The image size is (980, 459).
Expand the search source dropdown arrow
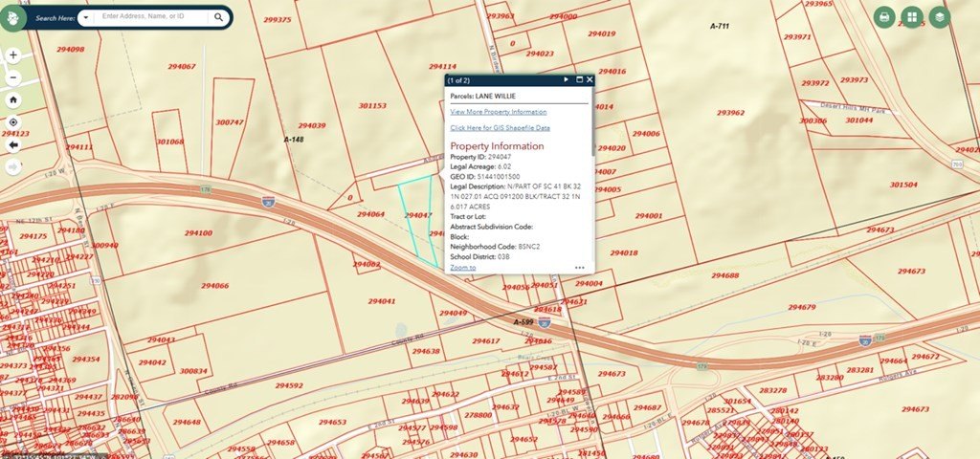point(85,17)
